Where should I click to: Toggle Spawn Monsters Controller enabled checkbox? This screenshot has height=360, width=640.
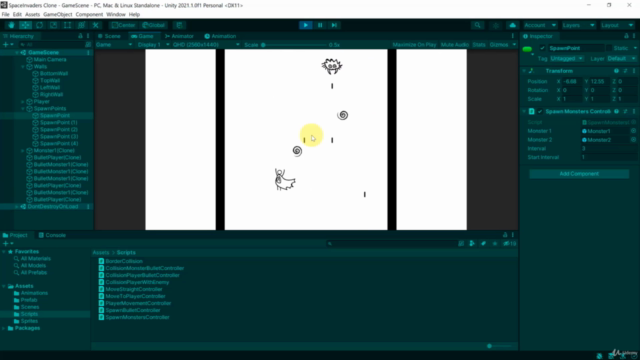(540, 111)
